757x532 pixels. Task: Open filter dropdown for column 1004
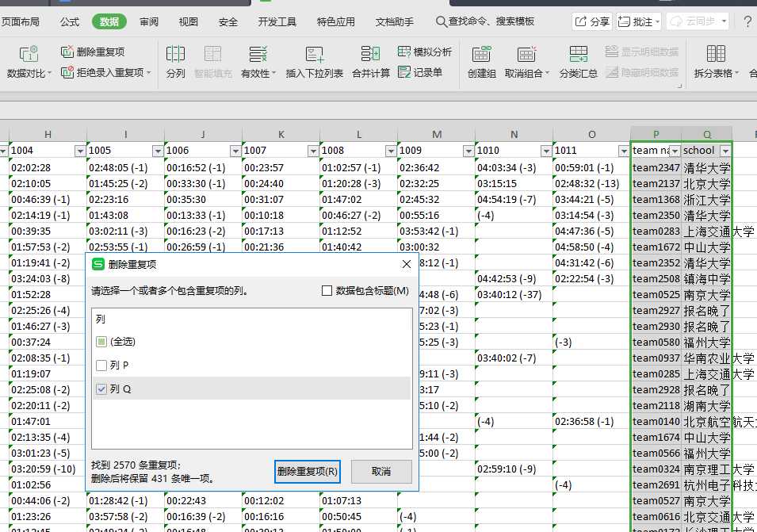click(80, 151)
